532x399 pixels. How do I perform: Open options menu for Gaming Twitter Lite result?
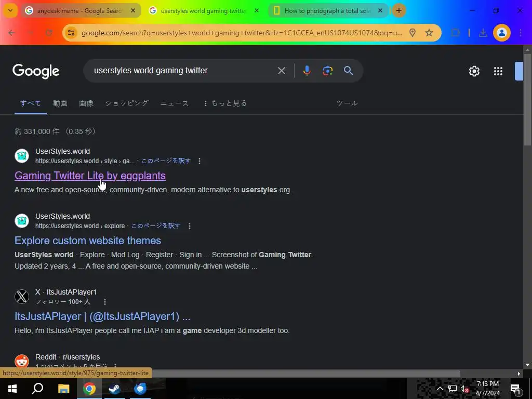coord(199,161)
